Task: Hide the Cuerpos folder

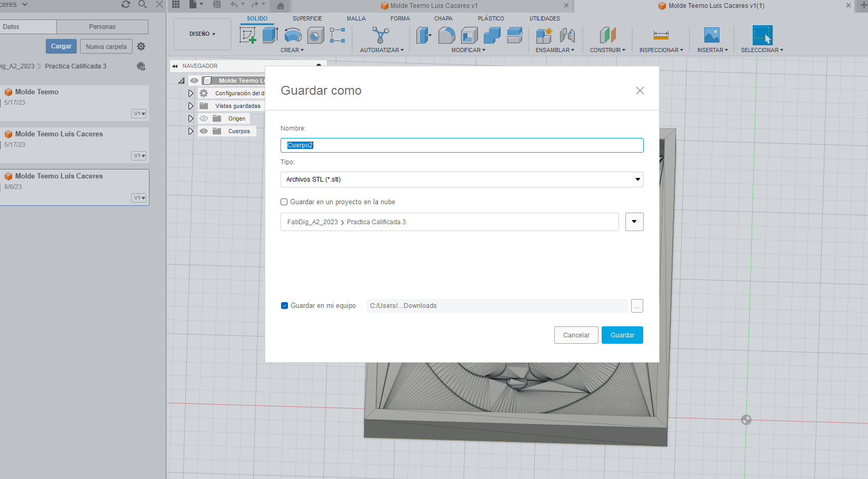Action: [204, 131]
